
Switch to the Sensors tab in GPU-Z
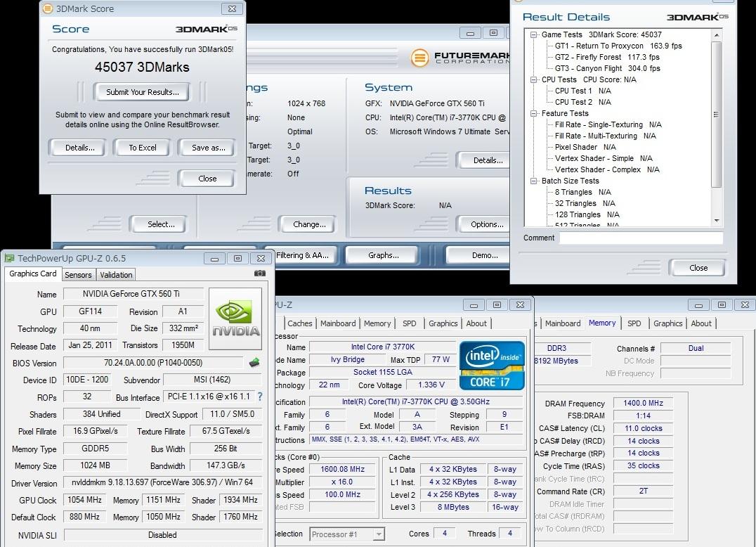tap(78, 275)
